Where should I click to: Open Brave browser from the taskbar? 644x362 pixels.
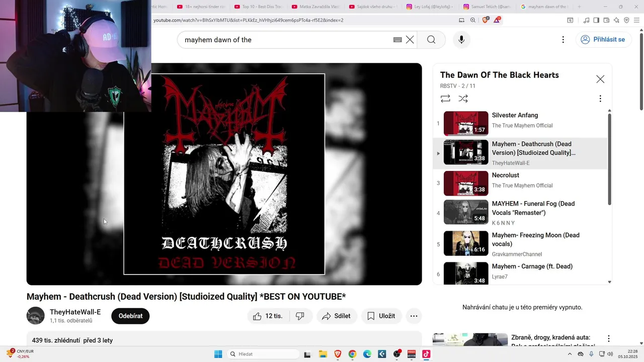click(338, 354)
